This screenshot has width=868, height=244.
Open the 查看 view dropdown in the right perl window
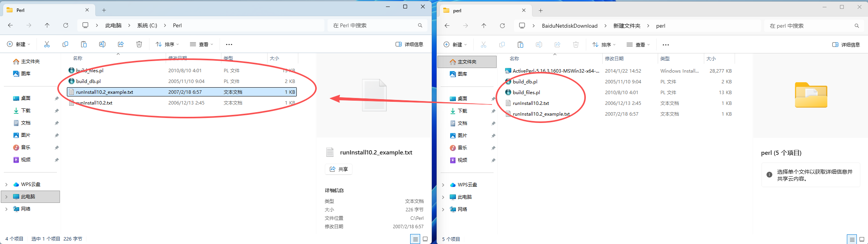click(x=638, y=45)
